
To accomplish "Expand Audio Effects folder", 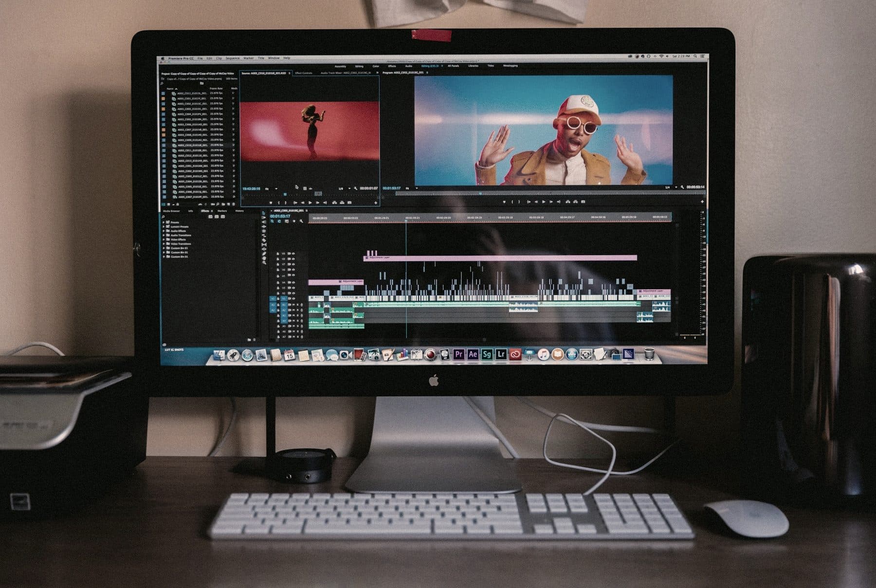I will (x=164, y=231).
